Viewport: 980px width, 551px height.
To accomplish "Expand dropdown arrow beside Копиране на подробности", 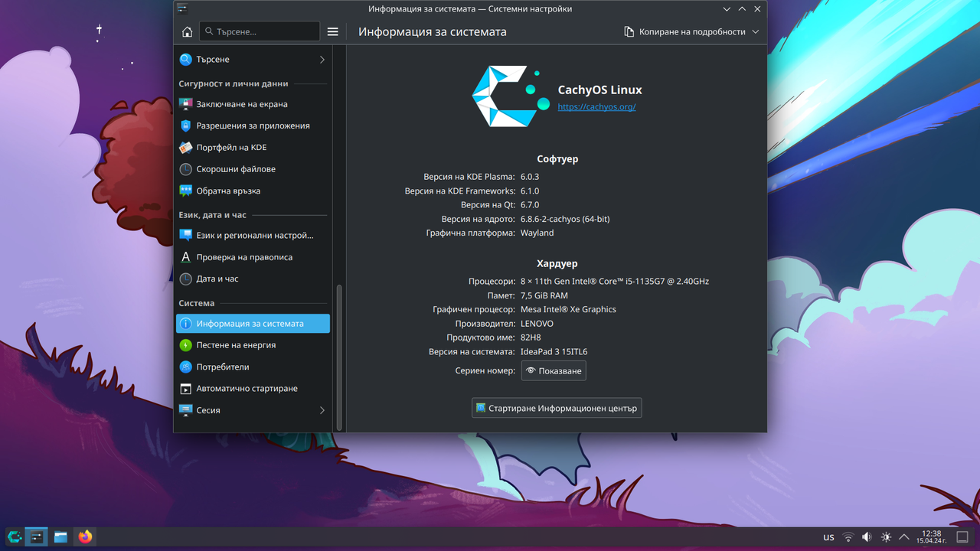I will coord(756,32).
